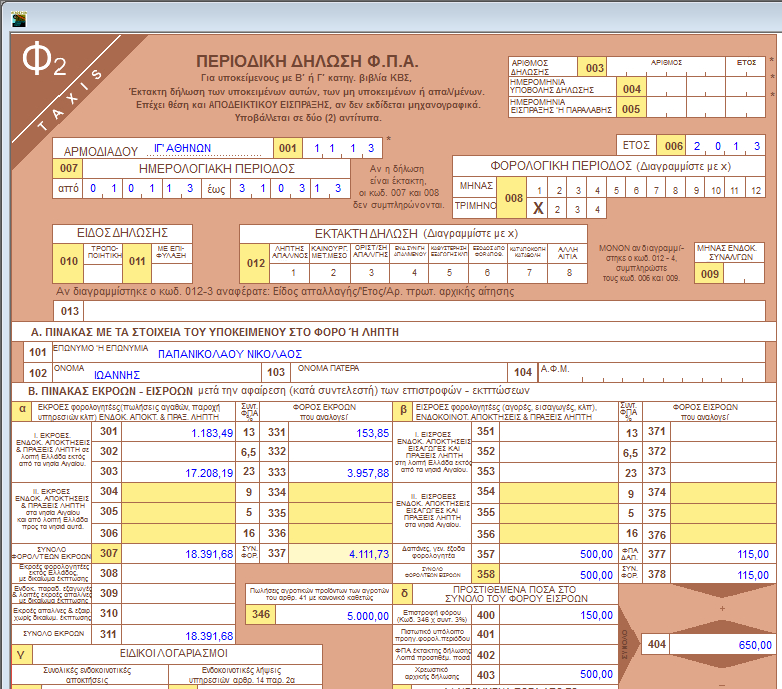Click field 377 with value 115,00
Image resolution: width=782 pixels, height=689 pixels.
click(723, 554)
